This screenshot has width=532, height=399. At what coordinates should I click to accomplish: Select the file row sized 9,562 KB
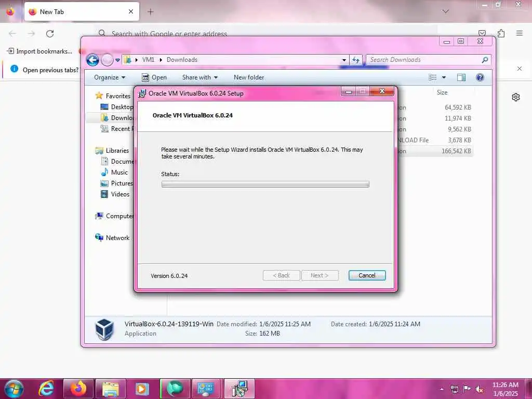[x=435, y=129]
